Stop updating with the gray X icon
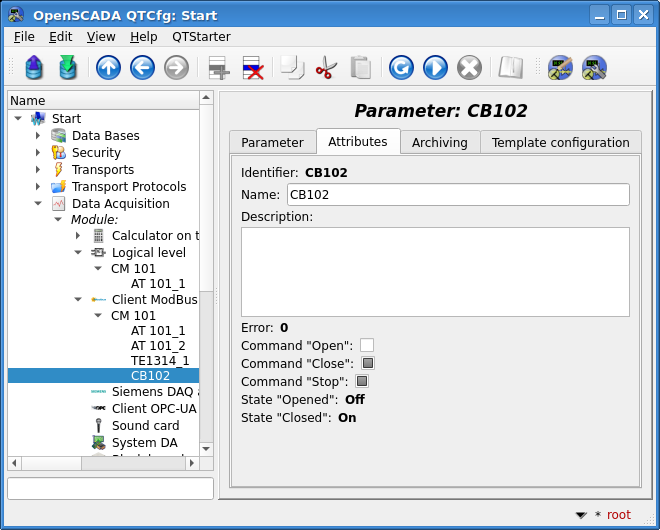The width and height of the screenshot is (660, 530). click(x=469, y=67)
